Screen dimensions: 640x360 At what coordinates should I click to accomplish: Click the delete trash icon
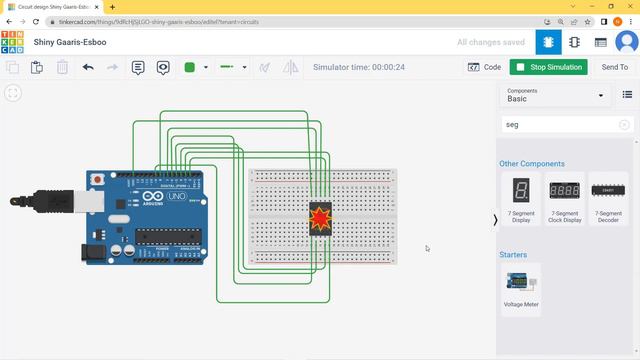pyautogui.click(x=62, y=67)
